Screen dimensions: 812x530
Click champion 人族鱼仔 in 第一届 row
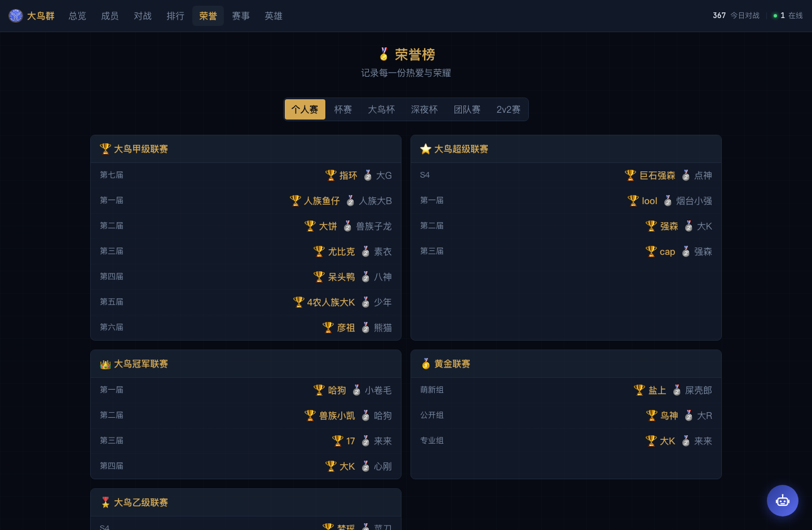click(321, 201)
